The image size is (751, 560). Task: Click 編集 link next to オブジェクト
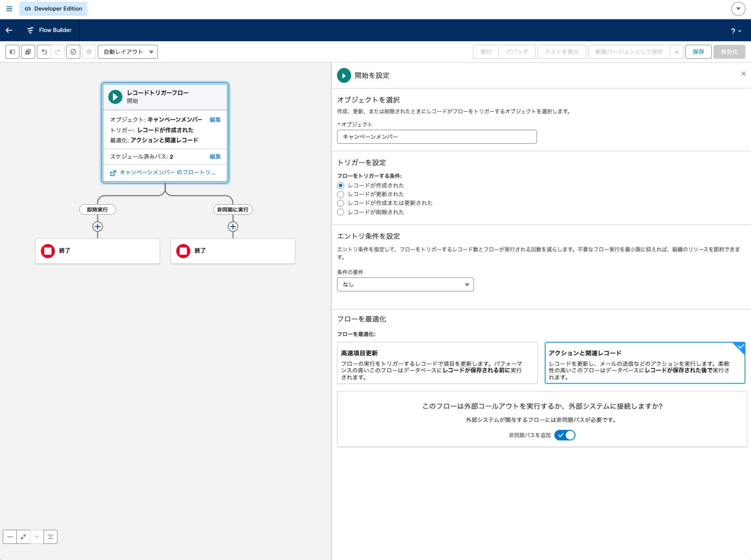coord(215,120)
